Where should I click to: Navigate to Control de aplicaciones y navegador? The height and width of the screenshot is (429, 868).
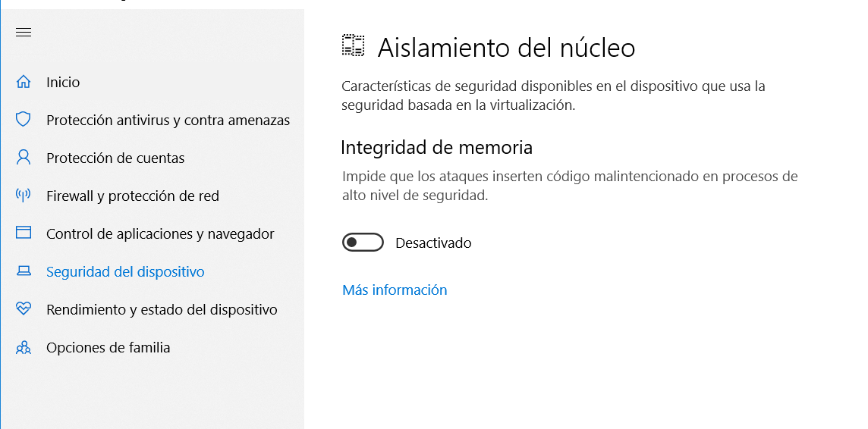pyautogui.click(x=160, y=233)
